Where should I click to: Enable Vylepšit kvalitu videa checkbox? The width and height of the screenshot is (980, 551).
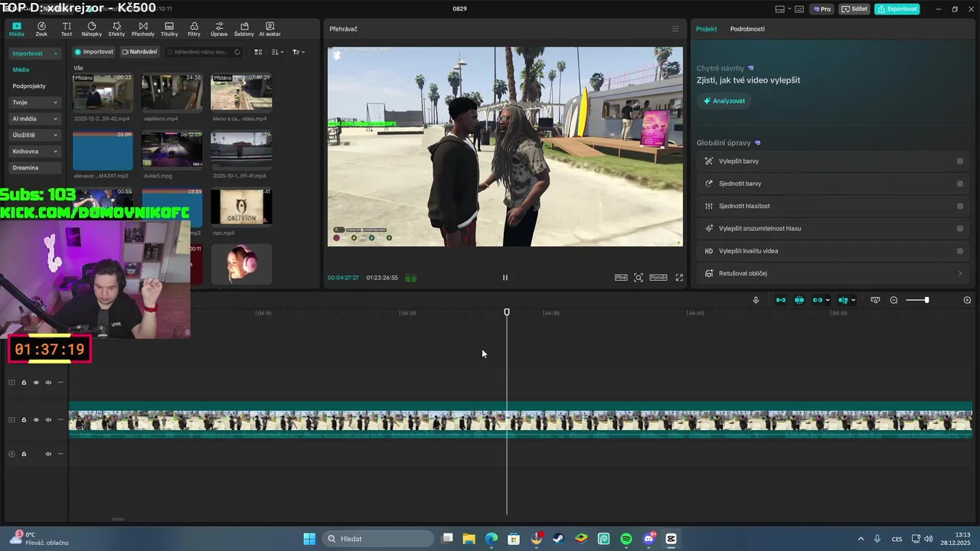[960, 251]
